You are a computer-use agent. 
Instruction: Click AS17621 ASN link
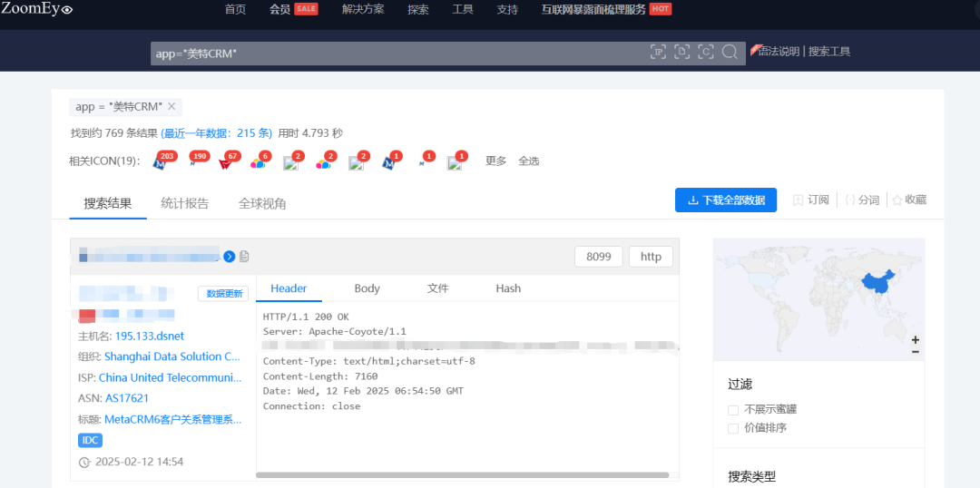click(127, 398)
